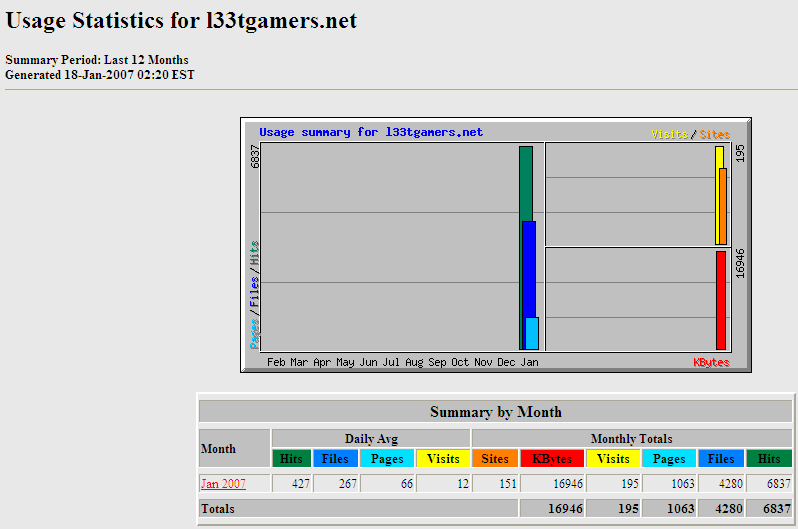
Task: Click the cyan Pages header under Monthly Totals
Action: tap(669, 458)
